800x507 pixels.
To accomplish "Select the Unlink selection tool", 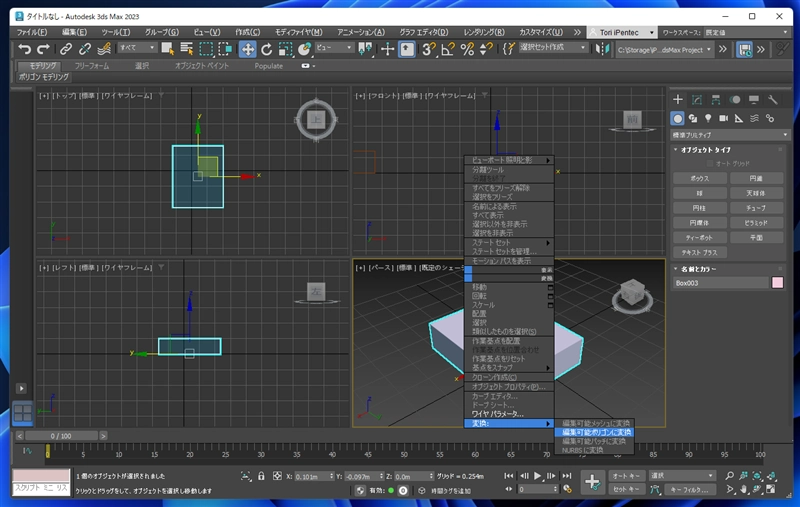I will tap(85, 49).
